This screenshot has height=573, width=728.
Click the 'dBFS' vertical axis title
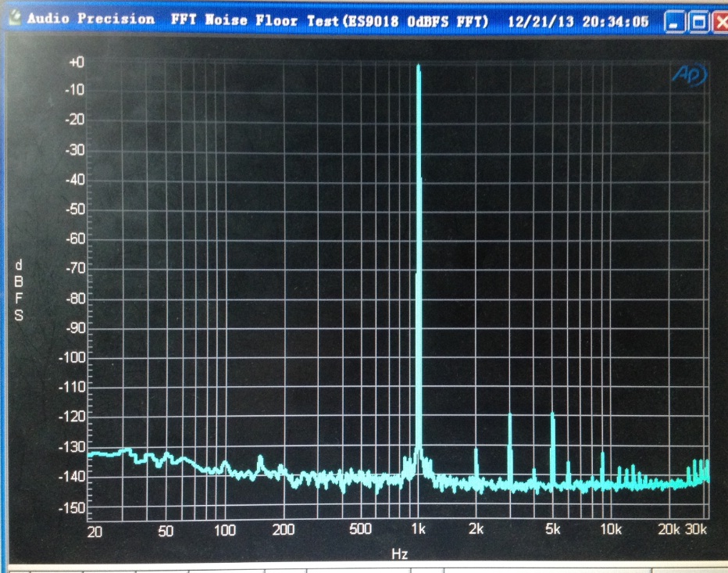[x=19, y=291]
